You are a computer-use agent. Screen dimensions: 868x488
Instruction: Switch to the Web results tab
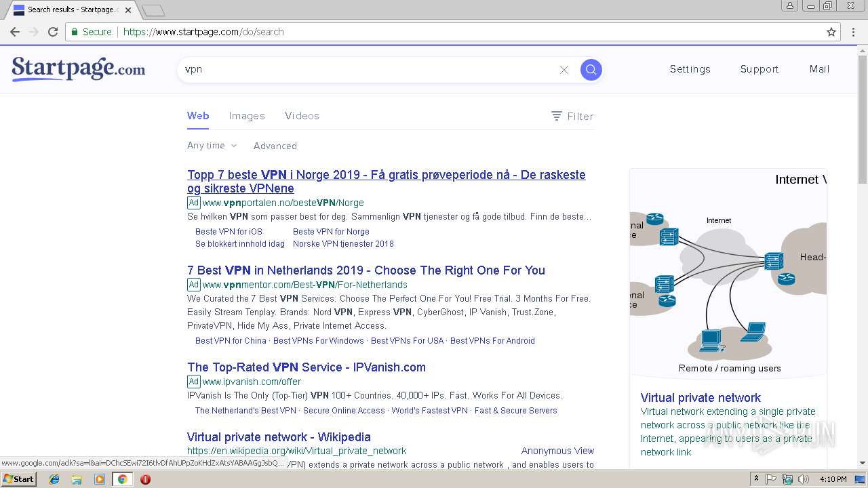point(198,116)
